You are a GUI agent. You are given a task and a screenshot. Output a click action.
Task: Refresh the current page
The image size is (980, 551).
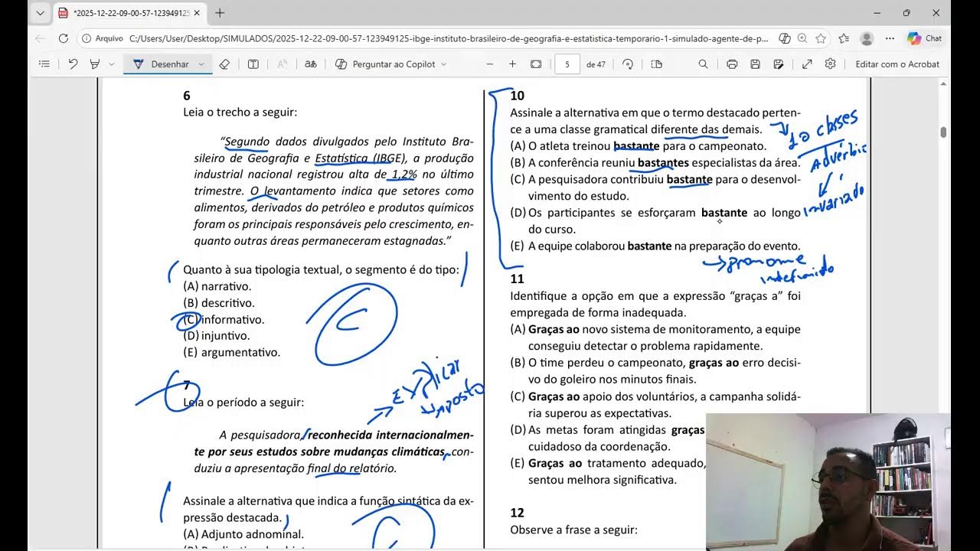(x=63, y=38)
